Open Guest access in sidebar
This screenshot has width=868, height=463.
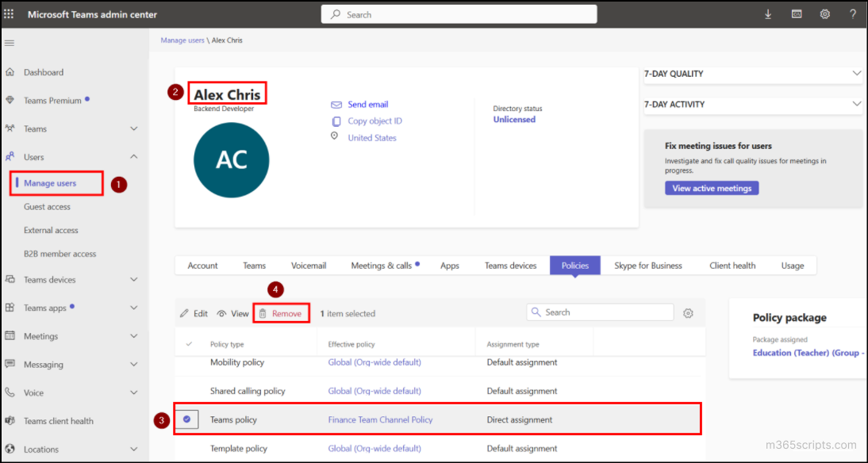click(x=47, y=206)
